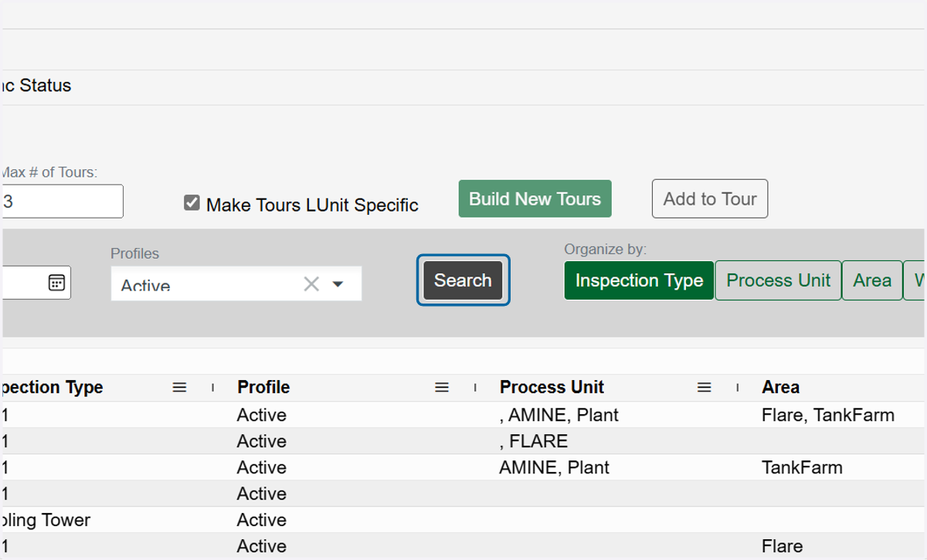Screen dimensions: 927x560
Task: Click the Search button
Action: 463,280
